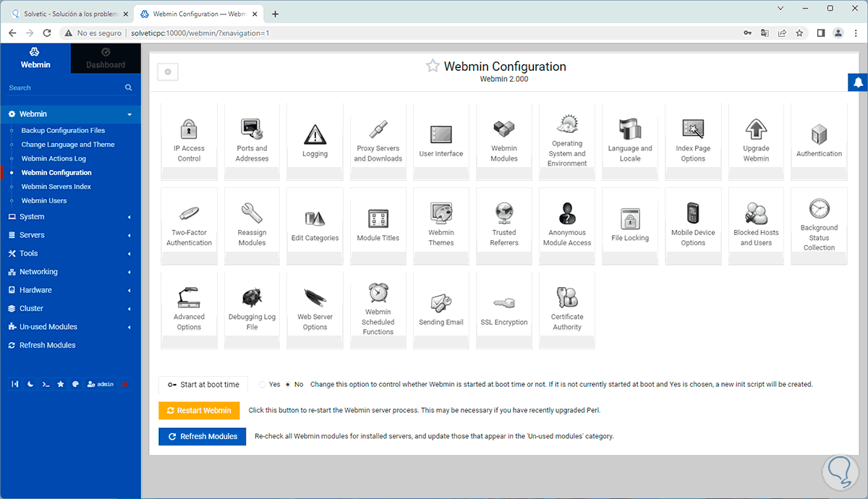This screenshot has height=499, width=868.
Task: Mark Webmin Configuration as favorite star
Action: coord(433,66)
